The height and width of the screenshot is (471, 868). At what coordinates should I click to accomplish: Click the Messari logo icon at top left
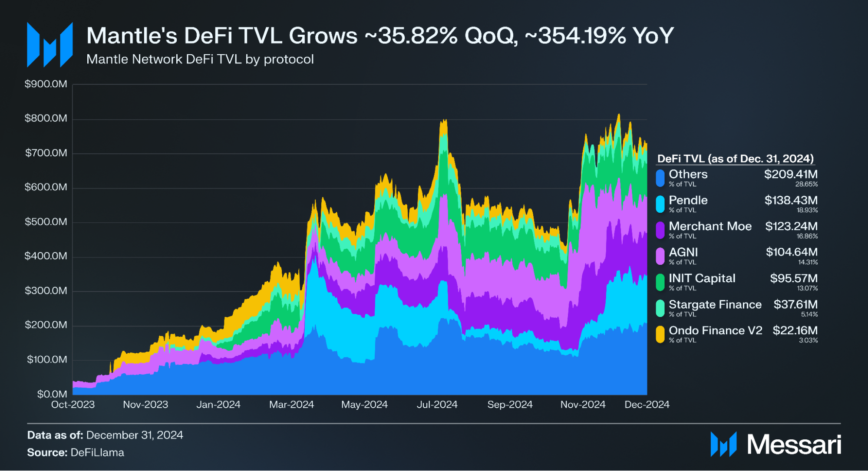click(50, 45)
